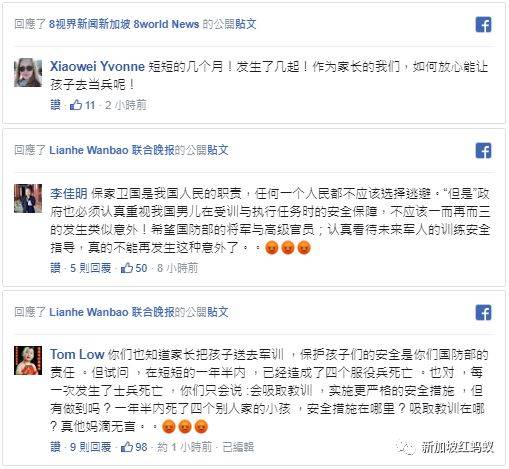The width and height of the screenshot is (509, 469).
Task: Open Lianhe Wanbao link in 李佳明 card
Action: click(x=112, y=150)
